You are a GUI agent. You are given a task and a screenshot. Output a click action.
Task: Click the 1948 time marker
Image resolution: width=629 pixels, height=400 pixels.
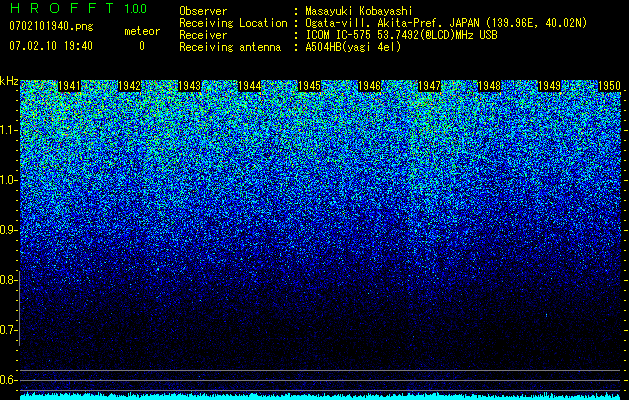[490, 86]
